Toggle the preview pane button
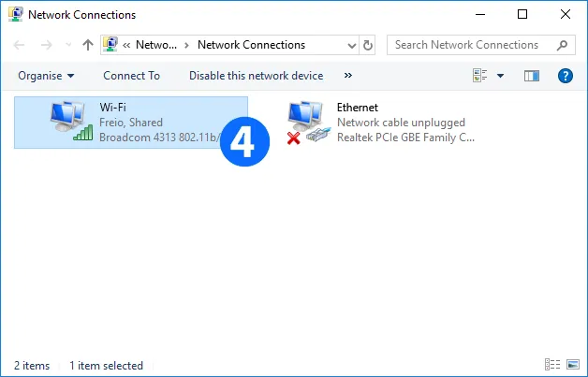The width and height of the screenshot is (588, 377). [x=532, y=76]
